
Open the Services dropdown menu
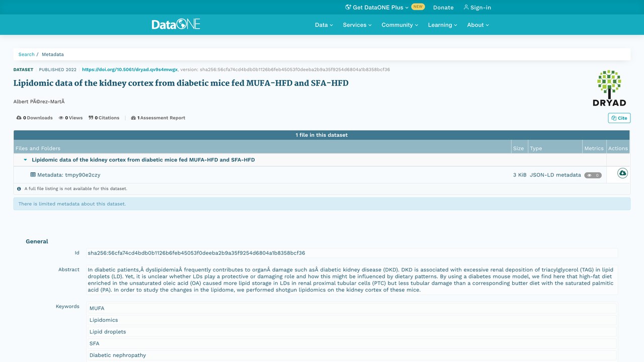point(357,25)
